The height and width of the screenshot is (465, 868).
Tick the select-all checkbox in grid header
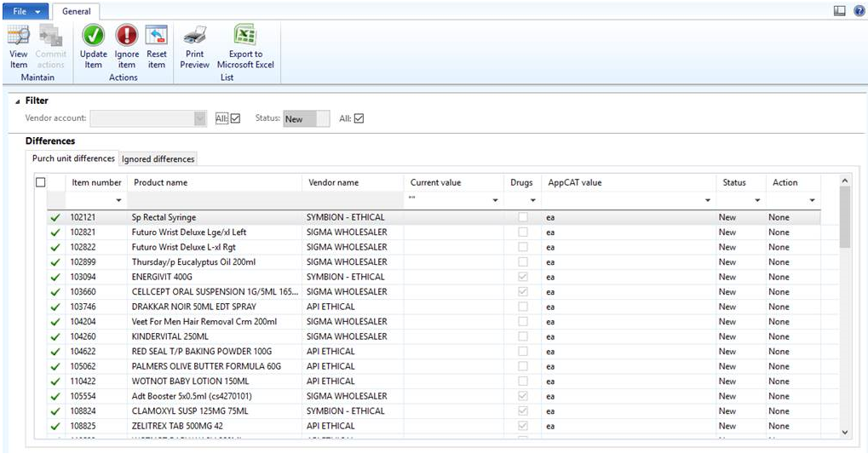tap(40, 182)
